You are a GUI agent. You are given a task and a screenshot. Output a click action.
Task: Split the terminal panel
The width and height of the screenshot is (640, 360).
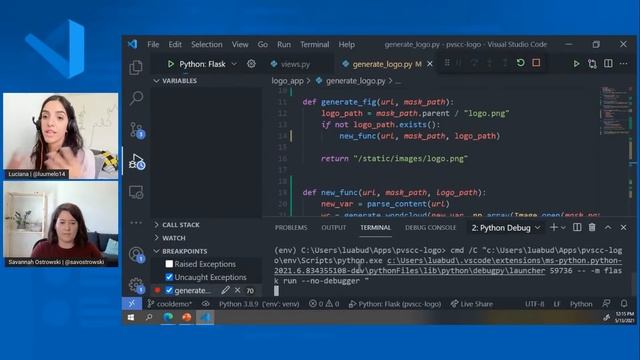577,227
